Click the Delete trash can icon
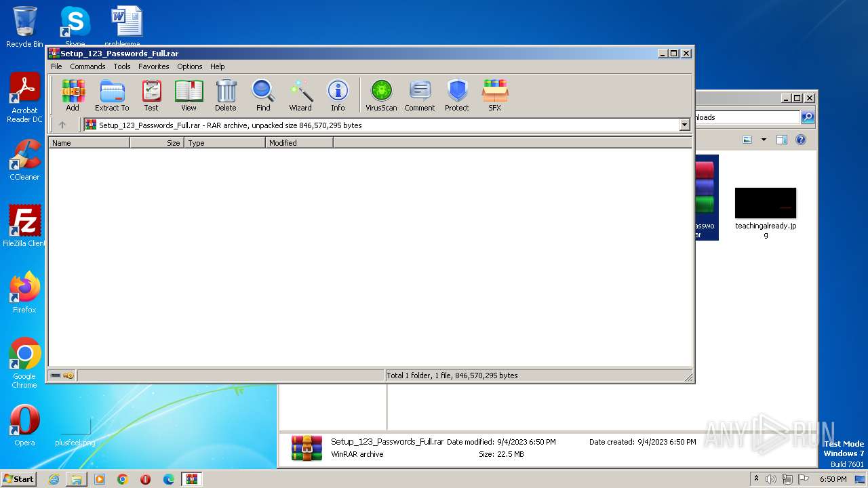868x488 pixels. 226,95
